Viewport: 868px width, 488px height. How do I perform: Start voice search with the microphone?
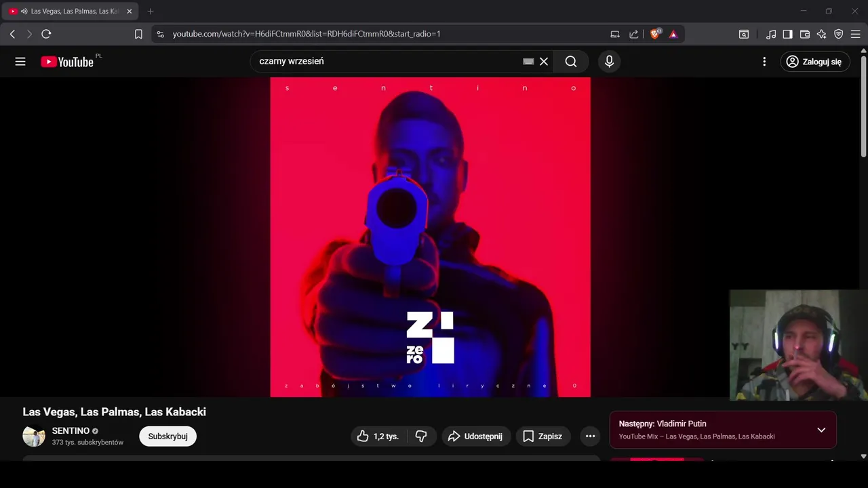pyautogui.click(x=609, y=62)
